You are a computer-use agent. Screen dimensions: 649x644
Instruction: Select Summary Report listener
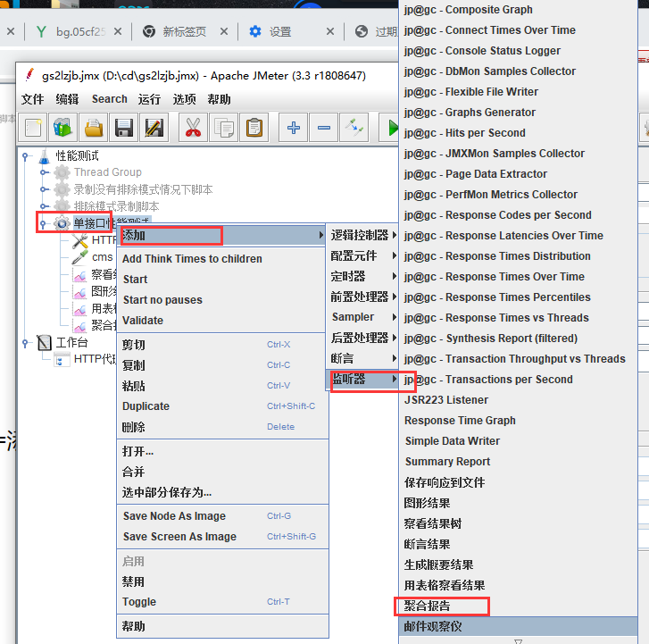point(518,462)
